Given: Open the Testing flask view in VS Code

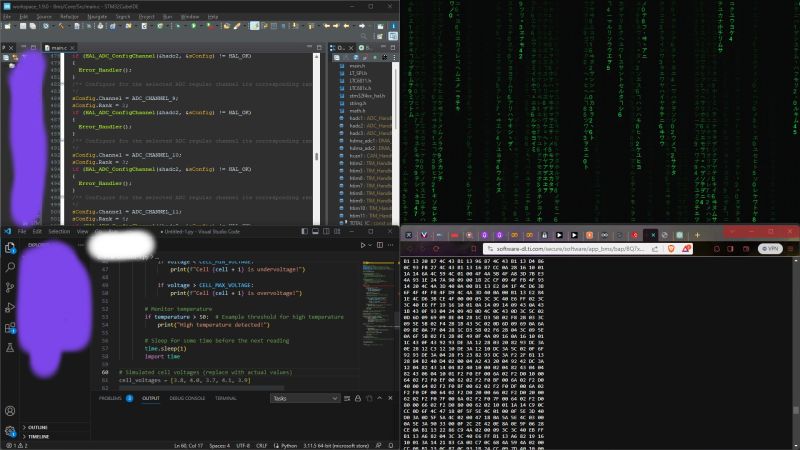Looking at the screenshot, I should pos(10,347).
